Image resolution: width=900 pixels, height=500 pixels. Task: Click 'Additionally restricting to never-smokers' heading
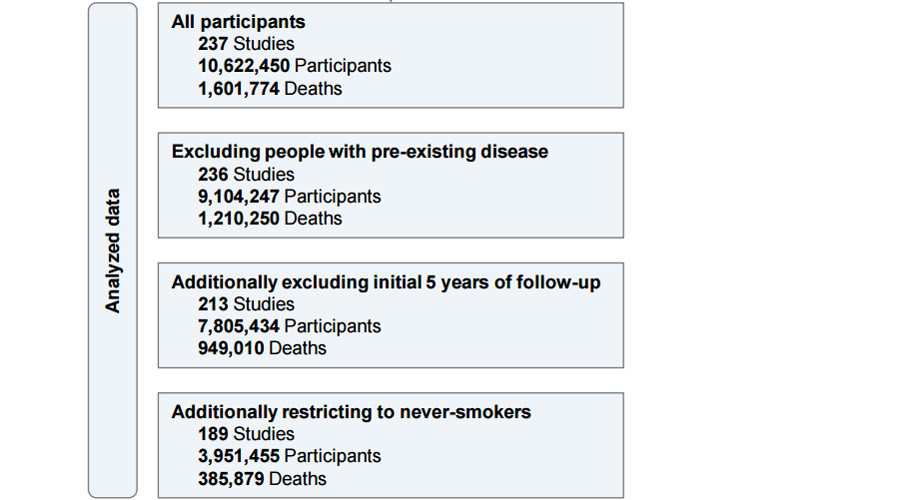click(x=351, y=412)
